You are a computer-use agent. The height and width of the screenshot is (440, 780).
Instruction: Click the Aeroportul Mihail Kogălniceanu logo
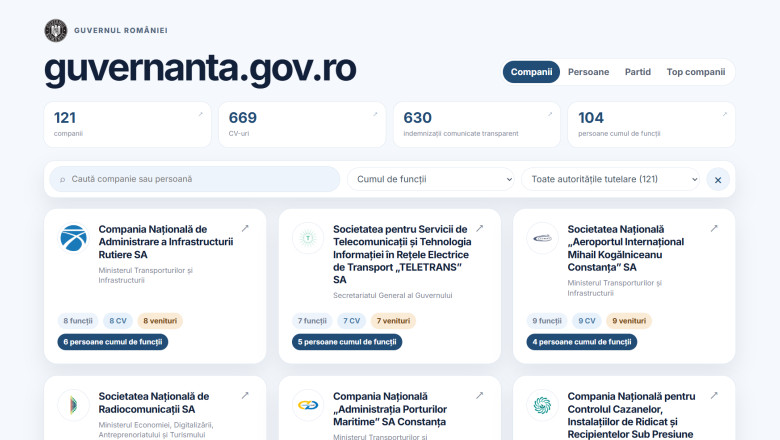(x=542, y=238)
